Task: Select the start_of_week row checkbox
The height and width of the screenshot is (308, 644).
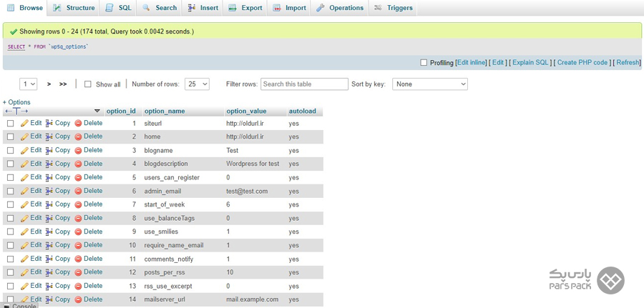Action: [x=10, y=204]
